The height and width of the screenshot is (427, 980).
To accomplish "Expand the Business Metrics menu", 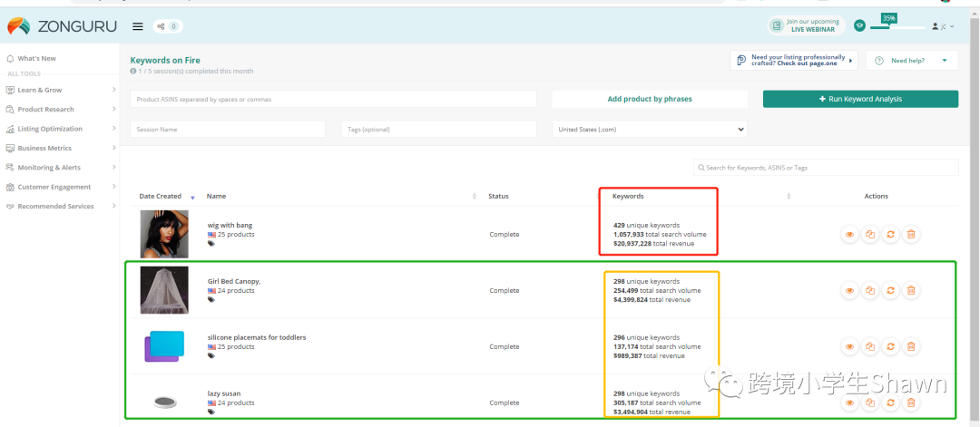I will click(62, 148).
